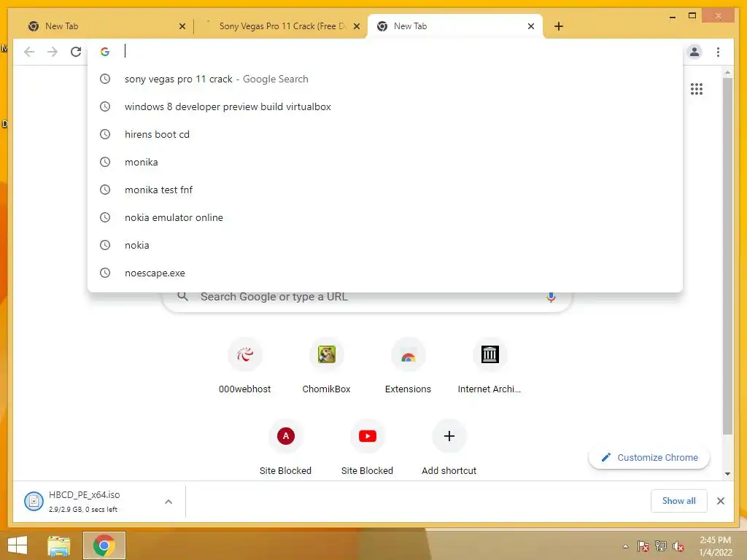Close the active New Tab
This screenshot has width=747, height=560.
click(x=531, y=26)
